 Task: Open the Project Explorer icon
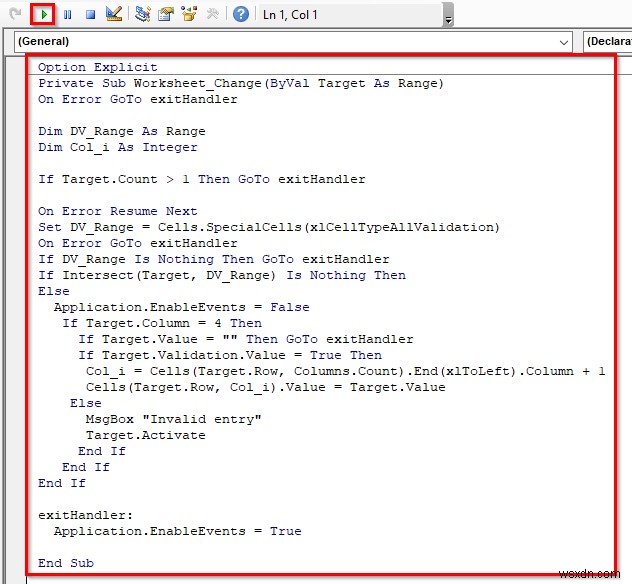tap(143, 15)
